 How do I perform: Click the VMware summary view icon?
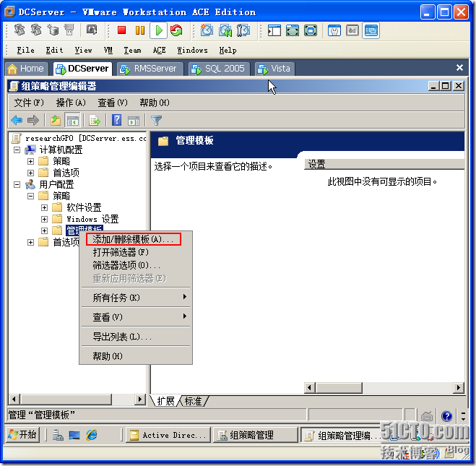334,30
